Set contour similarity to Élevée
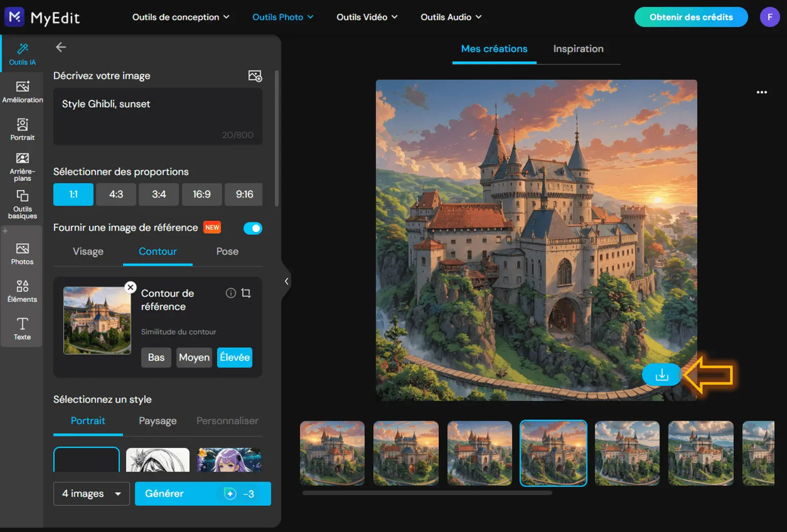787x532 pixels. click(235, 357)
